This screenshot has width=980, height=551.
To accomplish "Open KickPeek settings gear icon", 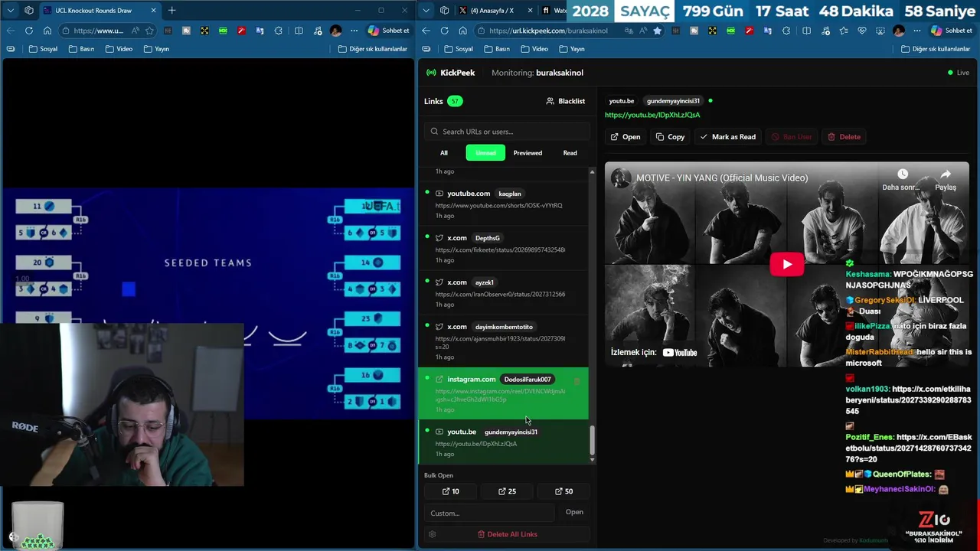I will coord(433,534).
